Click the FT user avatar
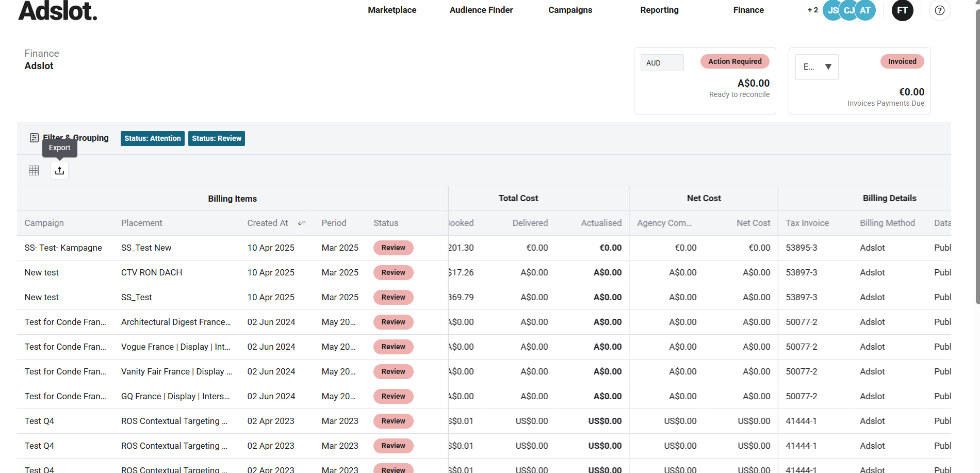This screenshot has height=473, width=980. pos(902,10)
